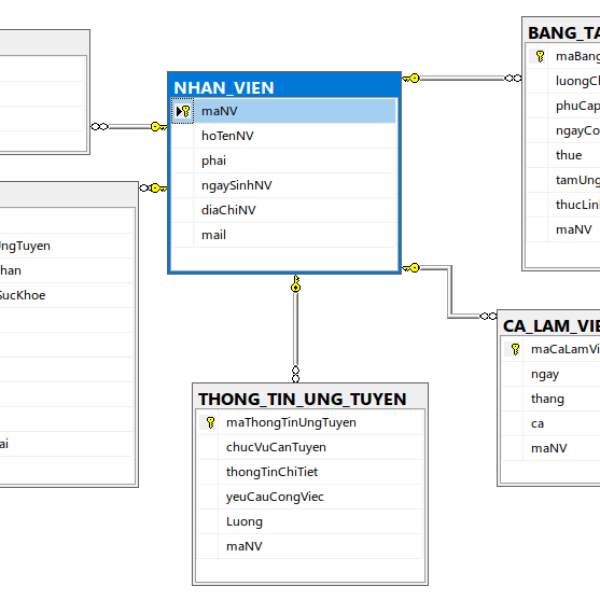Click the infinity endpoint left of CA_LAM_VIEC title
This screenshot has height=600, width=600.
pyautogui.click(x=488, y=316)
